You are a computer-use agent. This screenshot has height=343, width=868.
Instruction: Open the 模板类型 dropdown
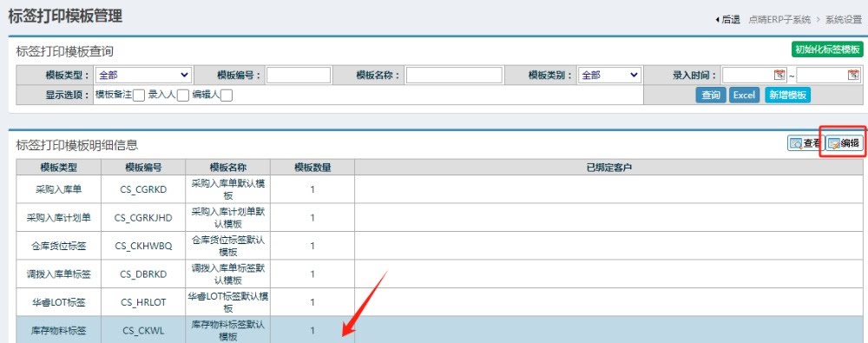[143, 75]
